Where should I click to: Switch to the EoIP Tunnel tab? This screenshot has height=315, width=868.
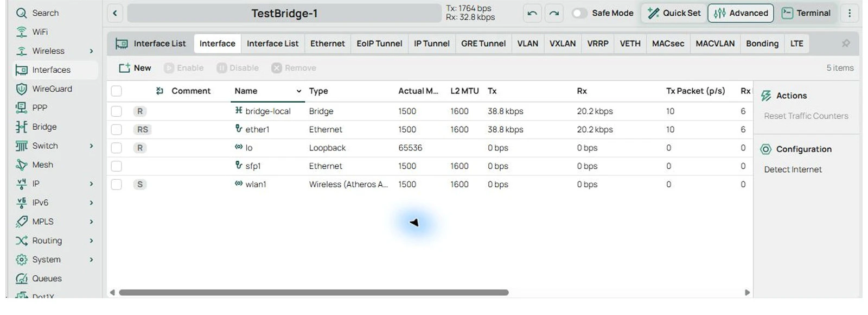(379, 43)
